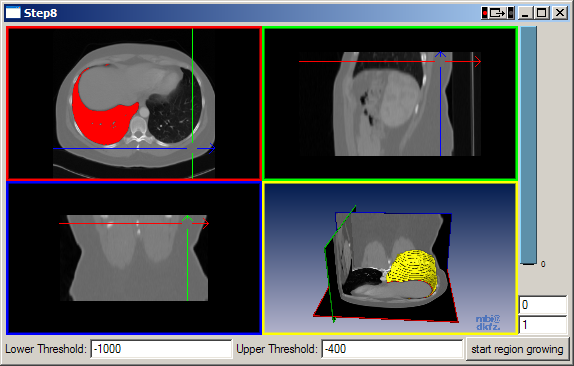The image size is (574, 366).
Task: Click the green arrowhead in the coronal view
Action: [x=187, y=218]
